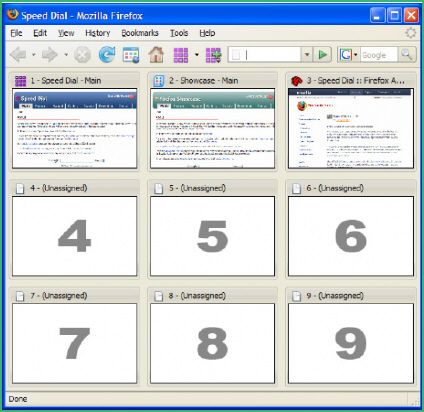Open the Edit menu
Screen dimensions: 424x412
[x=40, y=33]
